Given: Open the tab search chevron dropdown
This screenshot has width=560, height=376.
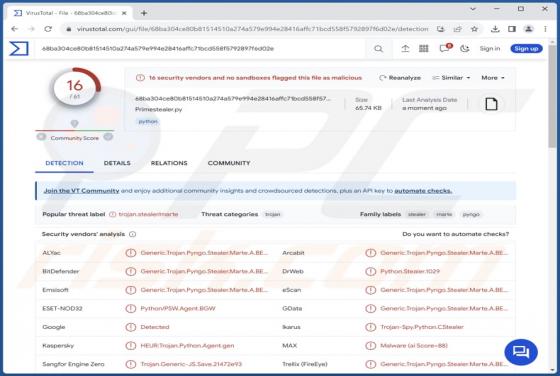Looking at the screenshot, I should coord(473,9).
